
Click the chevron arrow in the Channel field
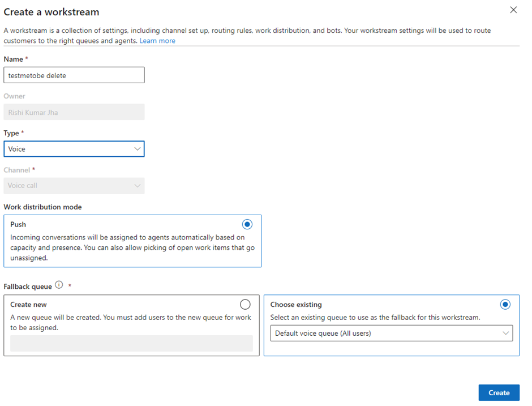click(137, 186)
